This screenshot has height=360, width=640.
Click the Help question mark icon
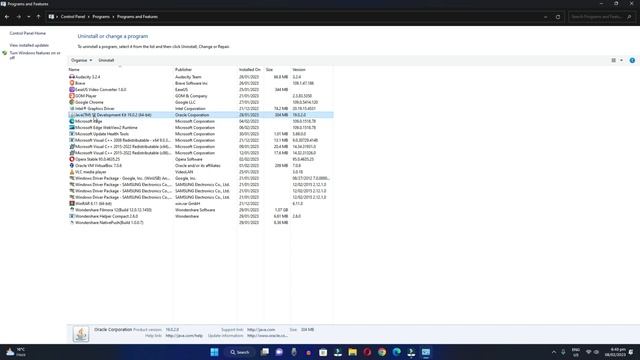pos(632,60)
